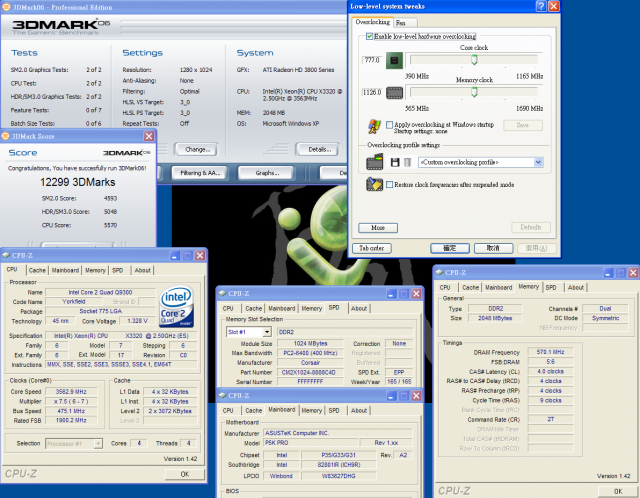Click the Defaults button
The height and width of the screenshot is (498, 640).
(531, 227)
